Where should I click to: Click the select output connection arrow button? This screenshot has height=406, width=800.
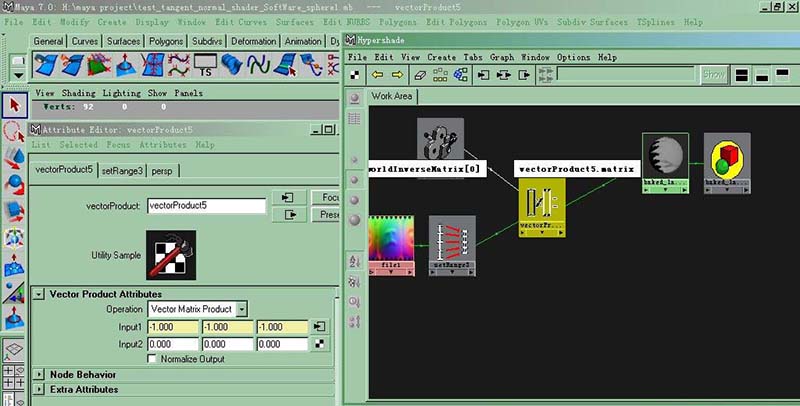pos(289,215)
